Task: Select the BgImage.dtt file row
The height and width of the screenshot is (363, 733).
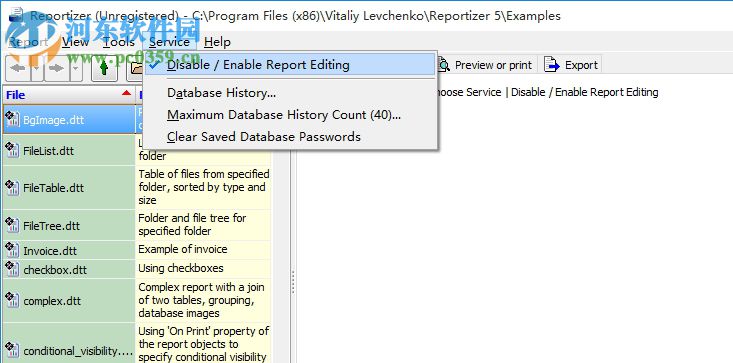Action: point(69,119)
